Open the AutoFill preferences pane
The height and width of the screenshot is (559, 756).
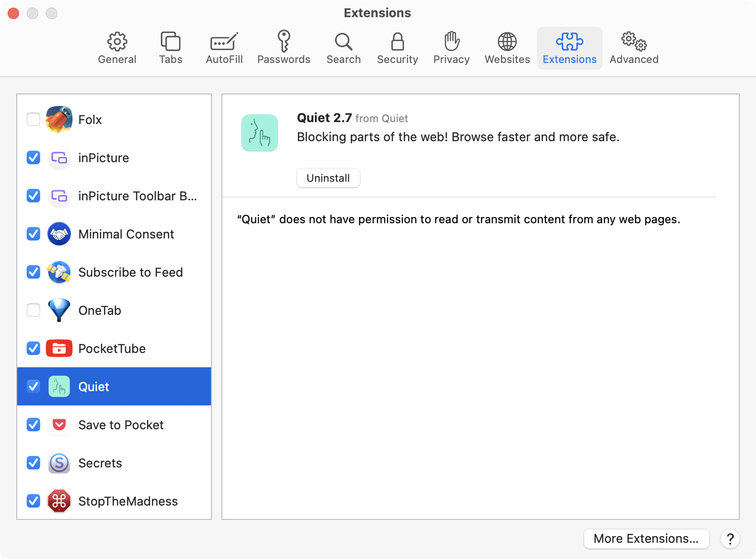tap(224, 48)
